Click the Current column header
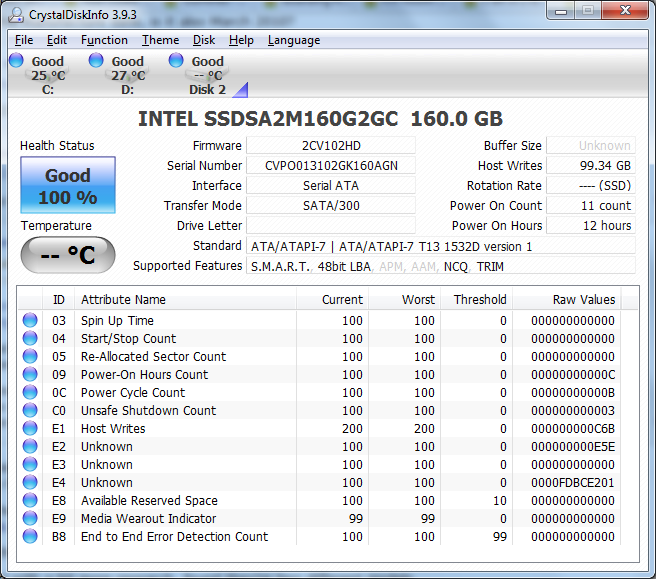 333,300
